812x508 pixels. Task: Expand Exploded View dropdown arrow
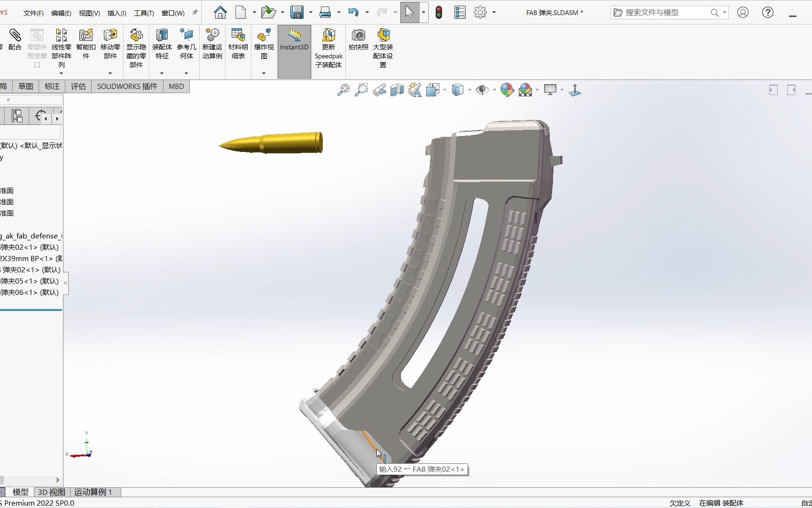pos(264,73)
